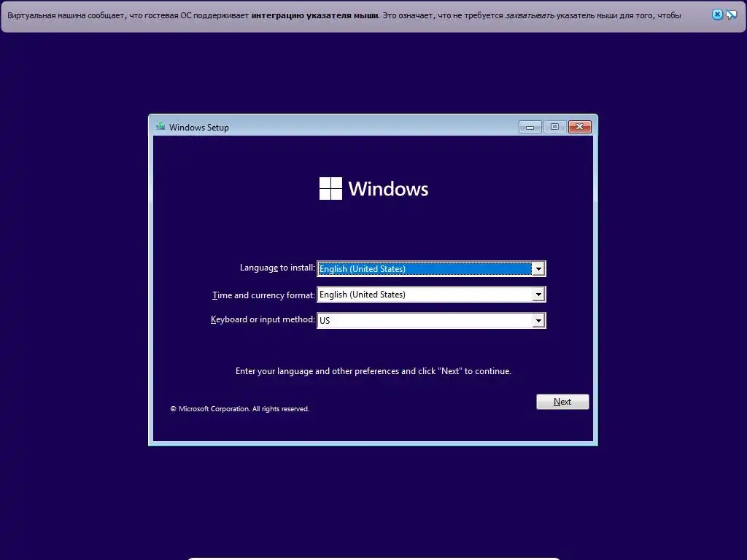Click the mouse pointer integration notification message
The width and height of the screenshot is (747, 560).
[x=344, y=15]
